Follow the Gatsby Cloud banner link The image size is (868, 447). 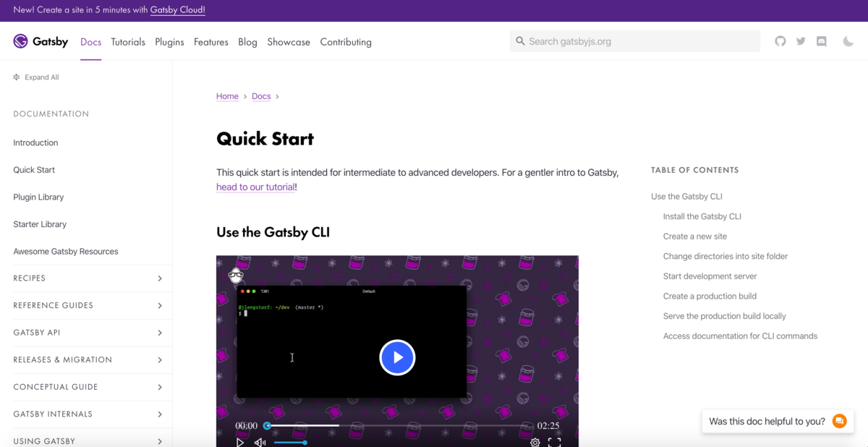tap(177, 10)
